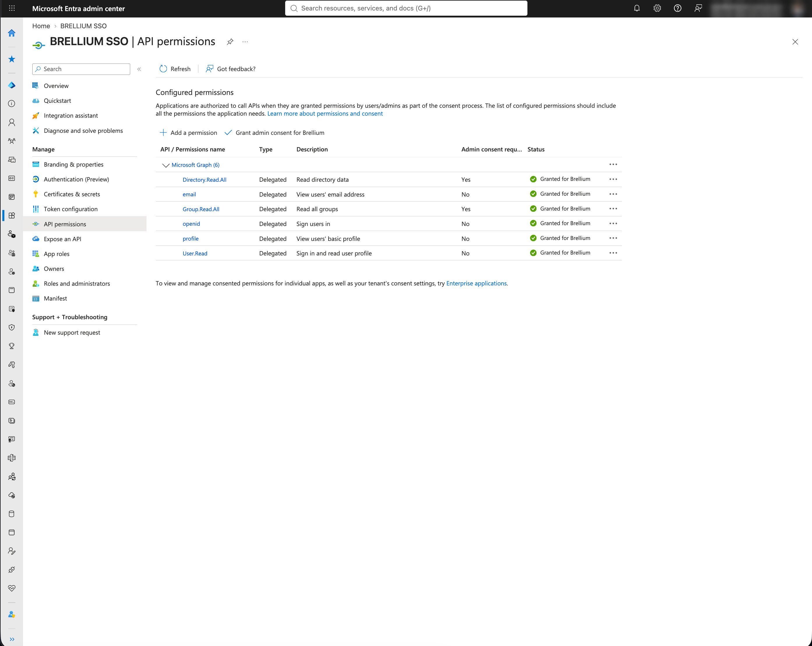This screenshot has width=812, height=646.
Task: Click Home in the breadcrumb
Action: (x=41, y=26)
